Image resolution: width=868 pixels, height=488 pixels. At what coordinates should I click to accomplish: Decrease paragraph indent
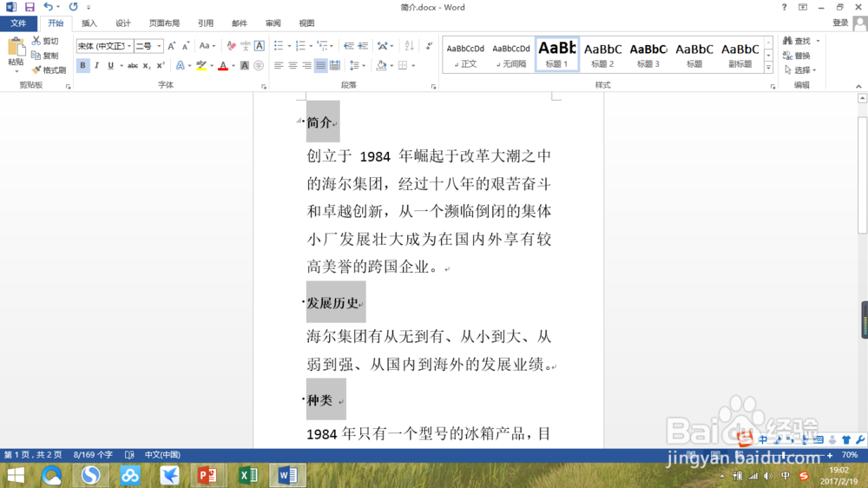[x=348, y=46]
